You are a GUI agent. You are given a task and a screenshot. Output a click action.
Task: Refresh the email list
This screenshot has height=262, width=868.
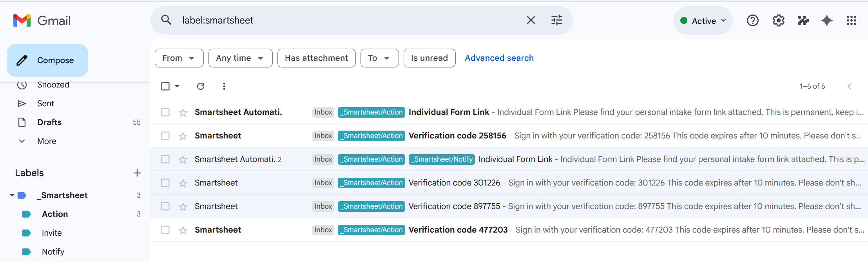pyautogui.click(x=201, y=86)
